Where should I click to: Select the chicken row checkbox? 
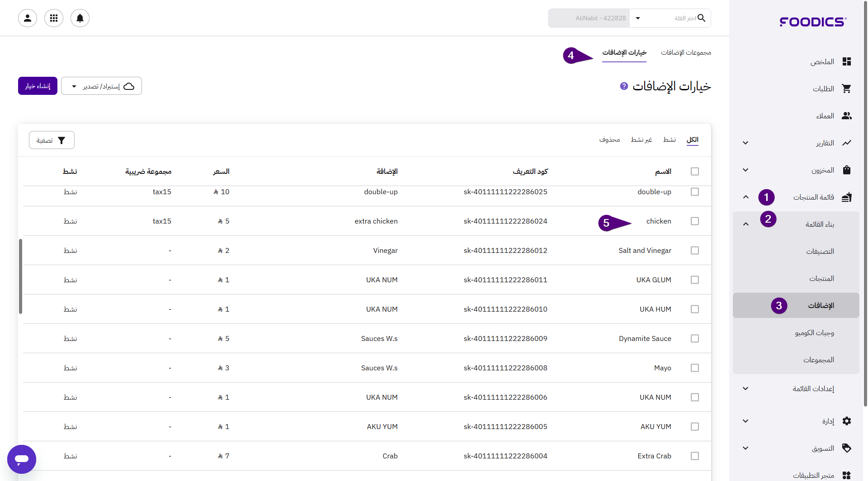click(695, 221)
